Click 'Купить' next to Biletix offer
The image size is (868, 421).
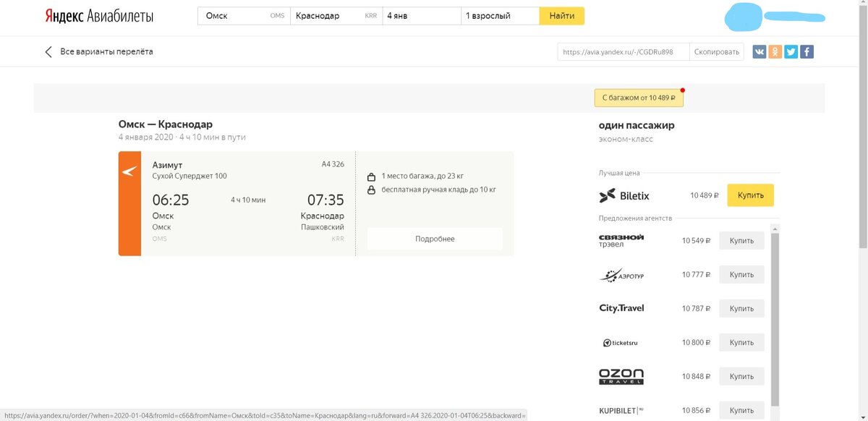point(750,195)
